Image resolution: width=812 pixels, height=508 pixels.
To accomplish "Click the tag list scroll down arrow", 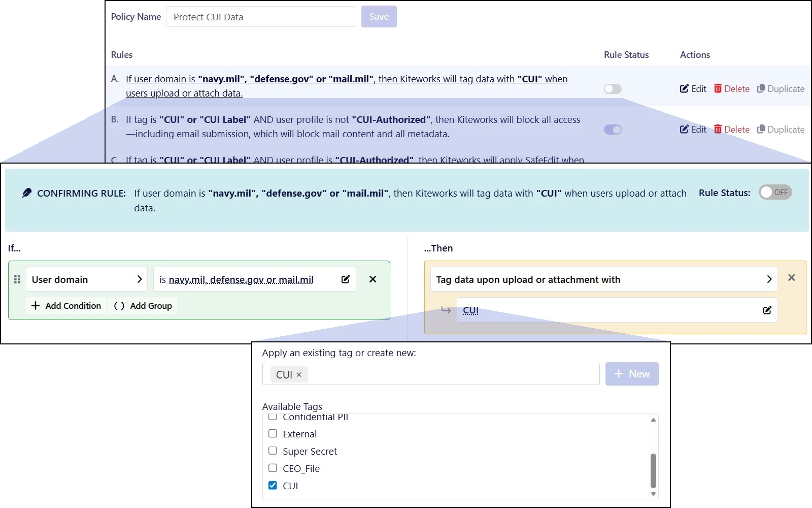I will 653,494.
